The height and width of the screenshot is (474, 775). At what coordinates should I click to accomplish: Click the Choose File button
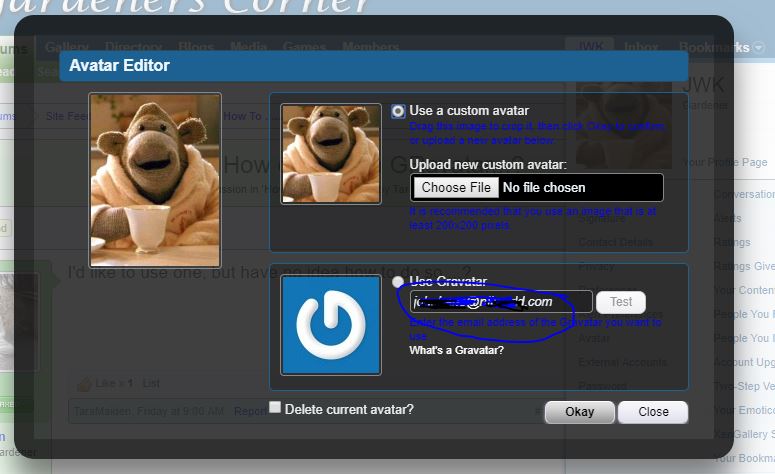coord(456,188)
